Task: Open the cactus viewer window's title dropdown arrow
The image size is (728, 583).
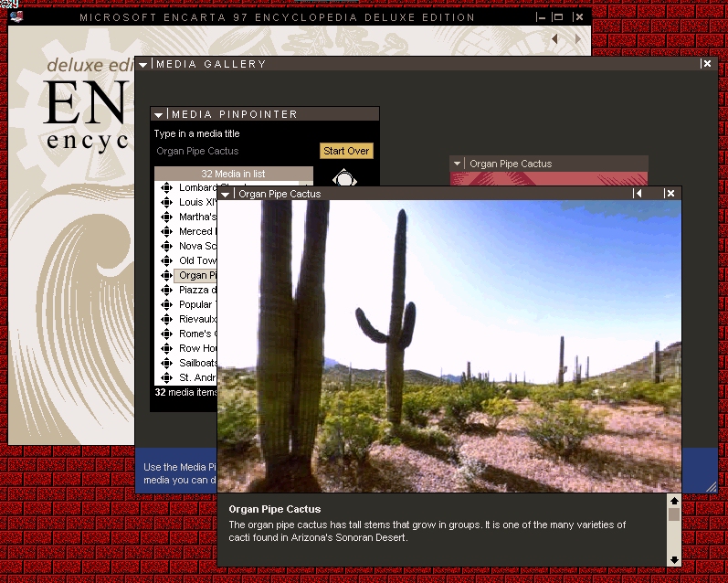Action: tap(226, 194)
